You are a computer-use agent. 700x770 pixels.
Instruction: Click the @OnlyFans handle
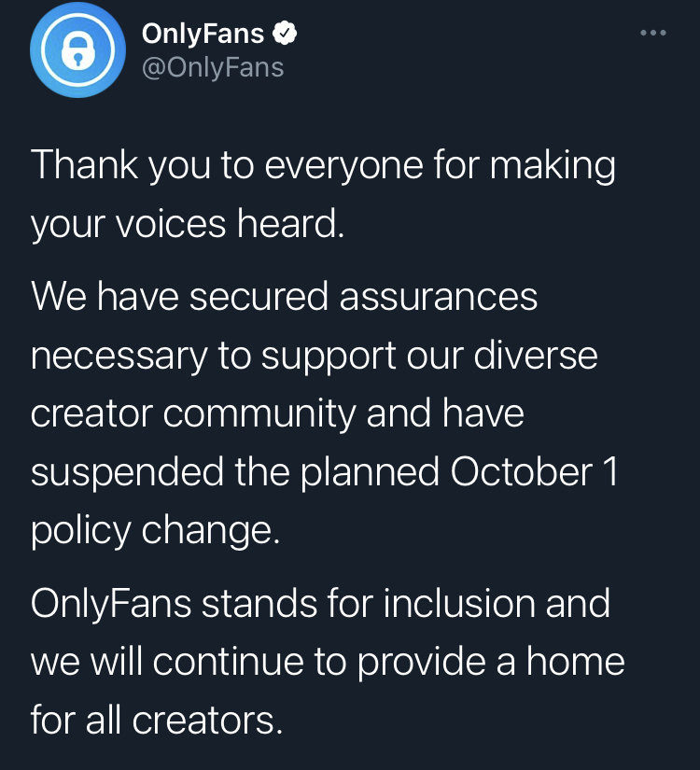point(212,68)
